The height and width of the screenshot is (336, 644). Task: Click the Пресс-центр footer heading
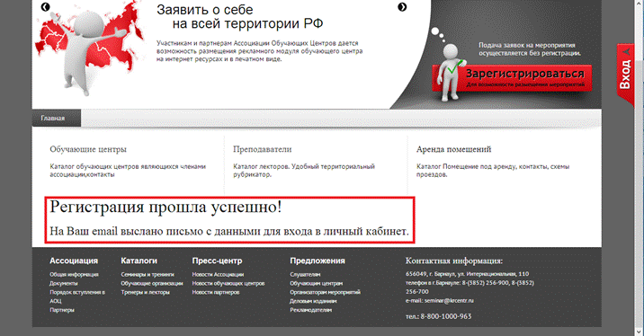[x=217, y=261]
